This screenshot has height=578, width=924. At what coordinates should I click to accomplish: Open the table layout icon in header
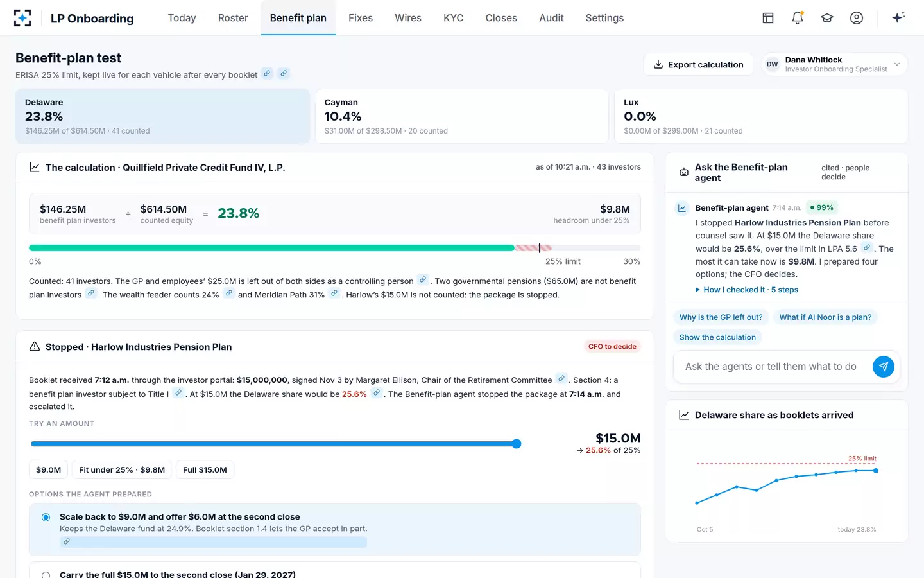click(x=768, y=18)
